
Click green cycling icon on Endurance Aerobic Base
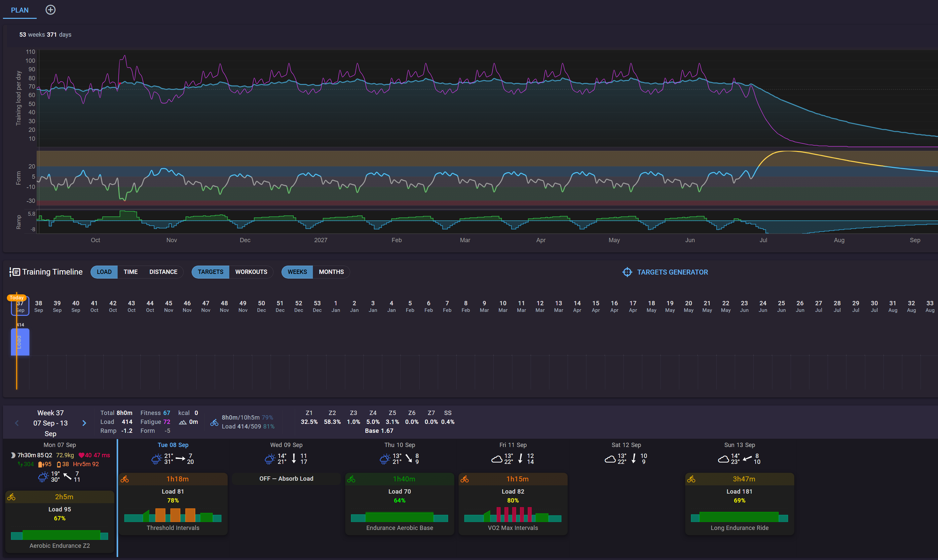(351, 479)
